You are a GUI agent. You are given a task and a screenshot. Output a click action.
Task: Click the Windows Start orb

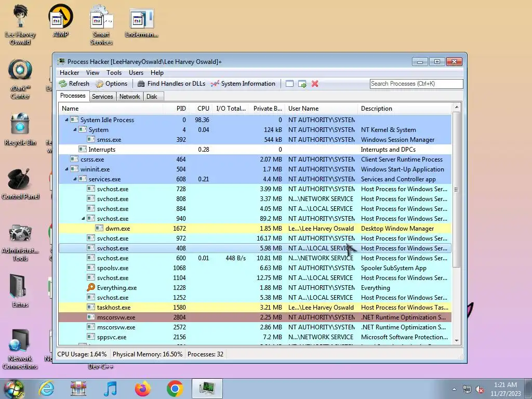coord(14,389)
